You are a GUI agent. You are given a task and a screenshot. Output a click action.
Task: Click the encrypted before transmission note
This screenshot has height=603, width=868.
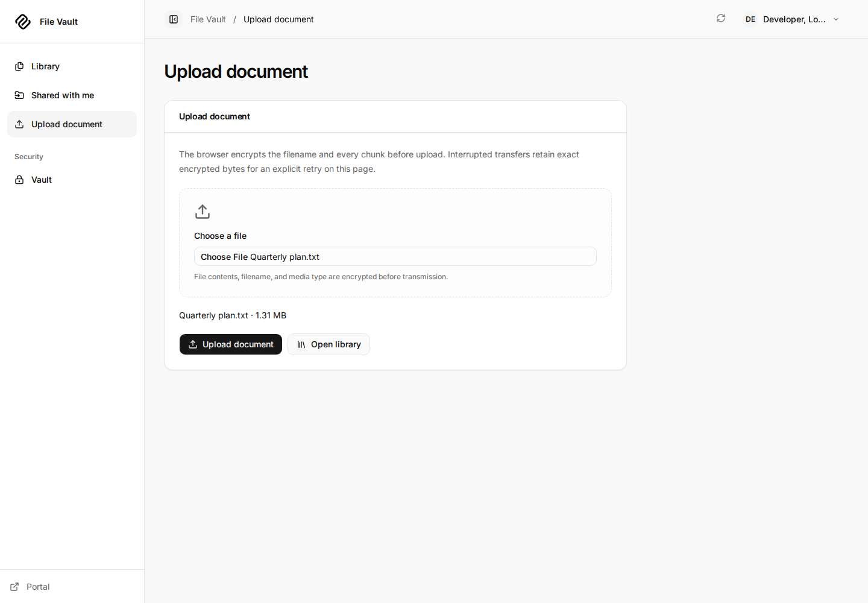(321, 277)
